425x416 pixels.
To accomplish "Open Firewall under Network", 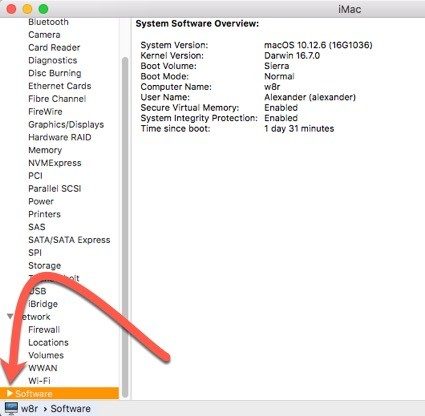I will coord(44,330).
